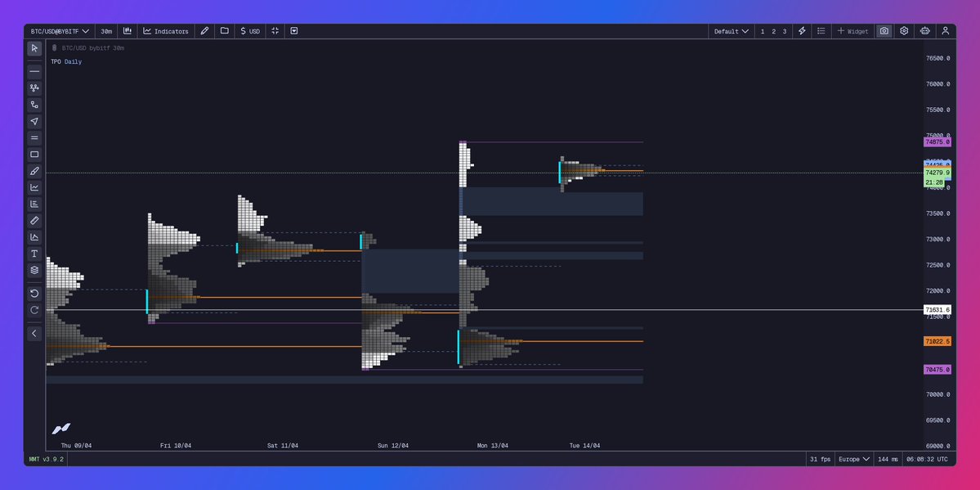
Task: Select the volume profile tool in the sidebar
Action: 34,204
